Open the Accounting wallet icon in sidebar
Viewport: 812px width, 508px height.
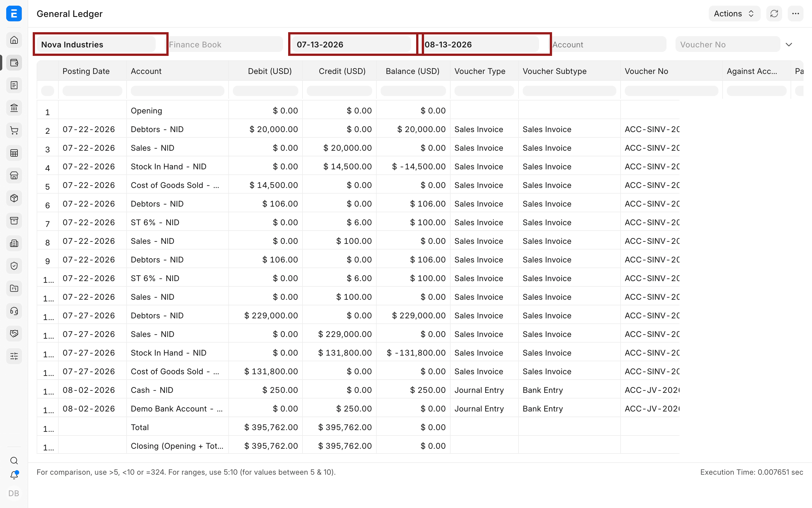[x=14, y=62]
